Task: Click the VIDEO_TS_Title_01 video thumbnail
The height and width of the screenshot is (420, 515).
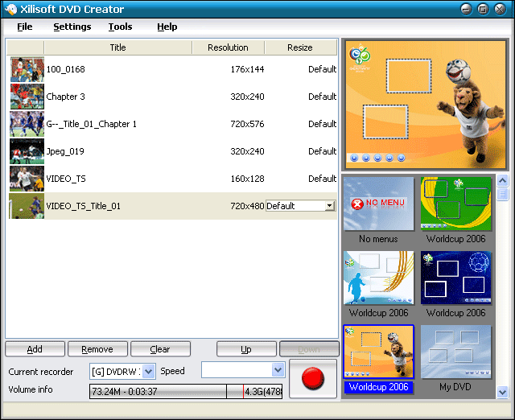Action: [x=27, y=206]
